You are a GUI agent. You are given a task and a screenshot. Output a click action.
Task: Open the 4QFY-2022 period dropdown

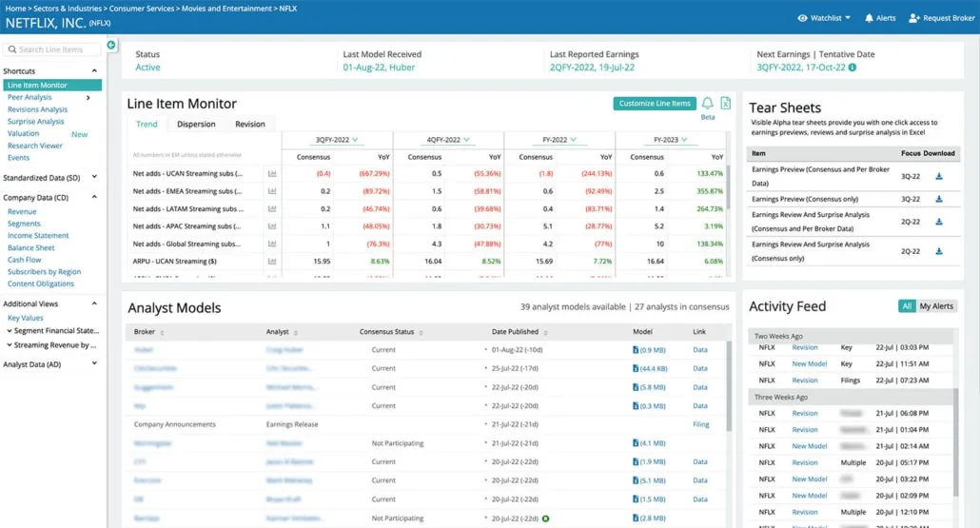tap(466, 140)
